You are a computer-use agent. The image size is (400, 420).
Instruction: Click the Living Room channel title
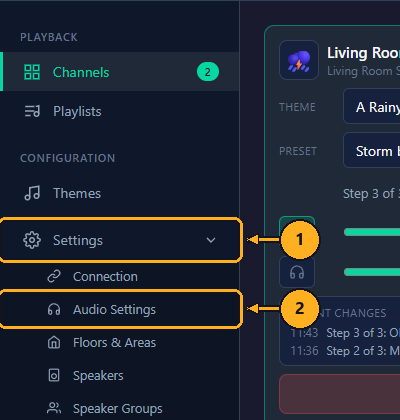click(363, 53)
